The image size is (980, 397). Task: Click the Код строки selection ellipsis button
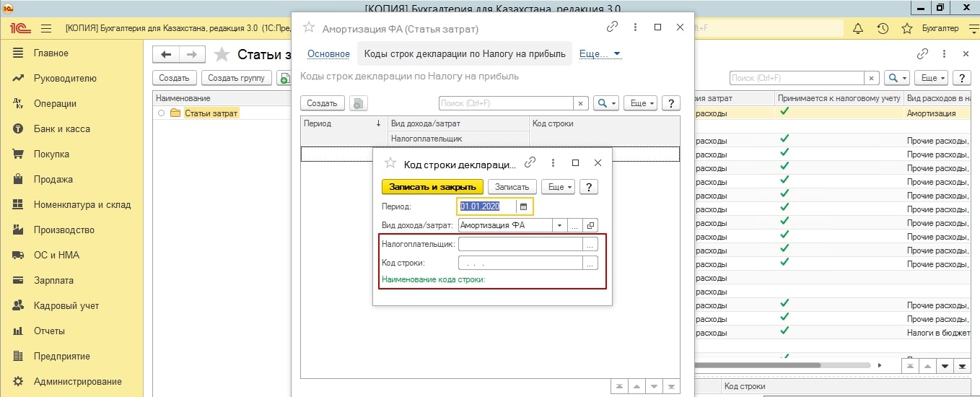pos(590,263)
